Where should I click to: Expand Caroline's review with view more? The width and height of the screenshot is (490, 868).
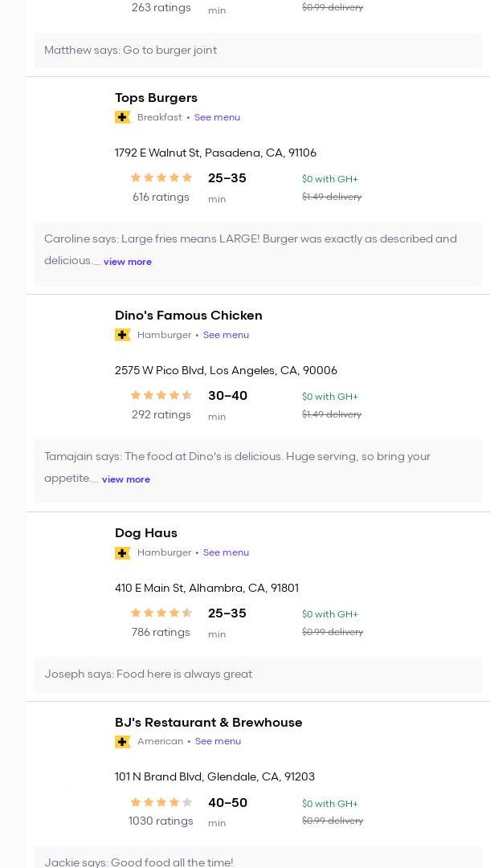pos(128,262)
